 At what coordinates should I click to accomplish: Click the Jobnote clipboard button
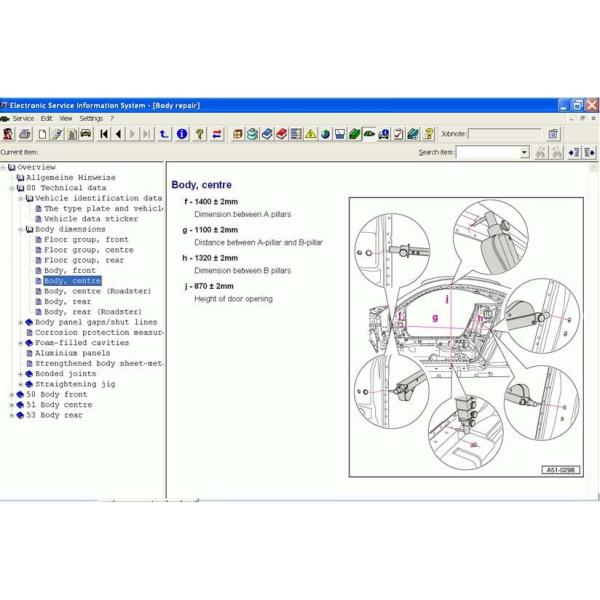pyautogui.click(x=553, y=134)
